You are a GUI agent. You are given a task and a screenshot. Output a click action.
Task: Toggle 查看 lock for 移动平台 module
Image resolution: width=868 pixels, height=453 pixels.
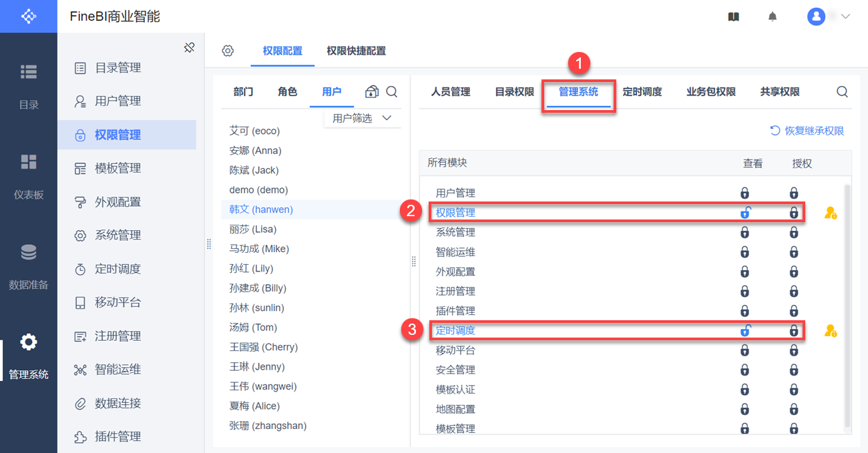click(745, 350)
